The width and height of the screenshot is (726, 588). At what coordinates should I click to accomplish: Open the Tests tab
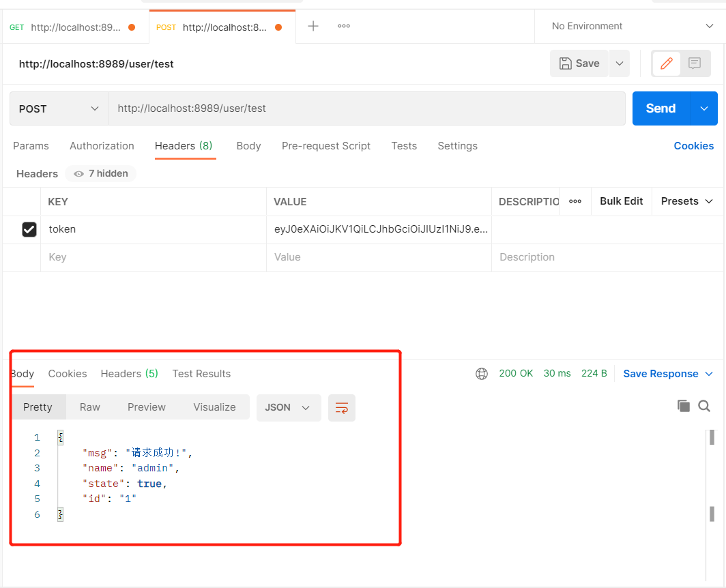click(404, 146)
